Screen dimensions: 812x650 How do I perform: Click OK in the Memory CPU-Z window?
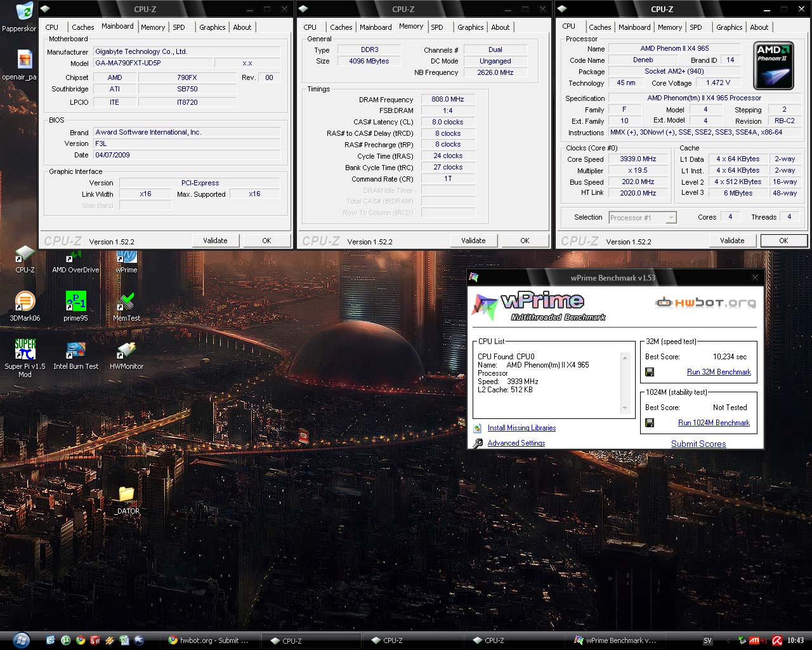525,241
